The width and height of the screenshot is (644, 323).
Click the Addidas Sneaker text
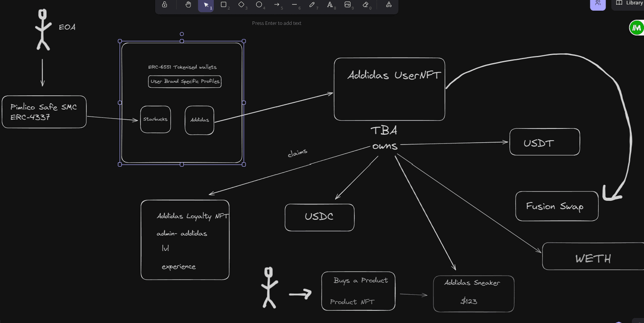472,283
